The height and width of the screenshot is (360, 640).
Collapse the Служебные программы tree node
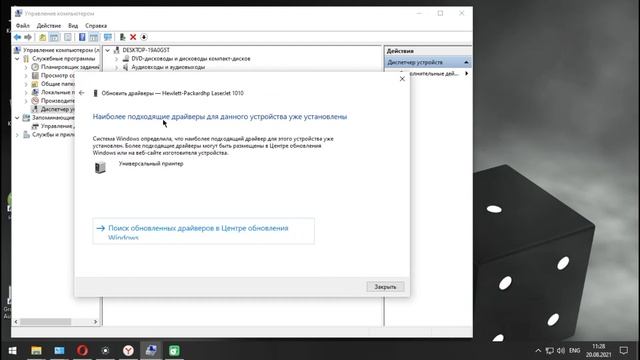(x=17, y=59)
